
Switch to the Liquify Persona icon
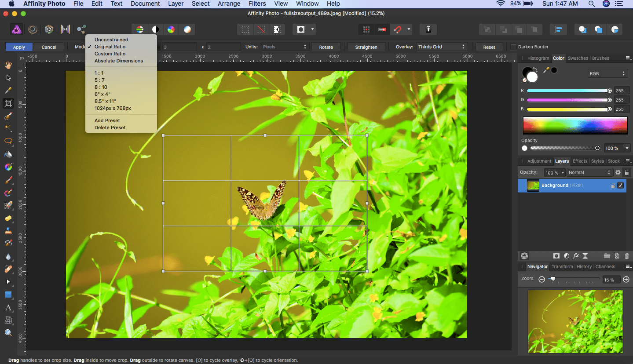pos(33,29)
